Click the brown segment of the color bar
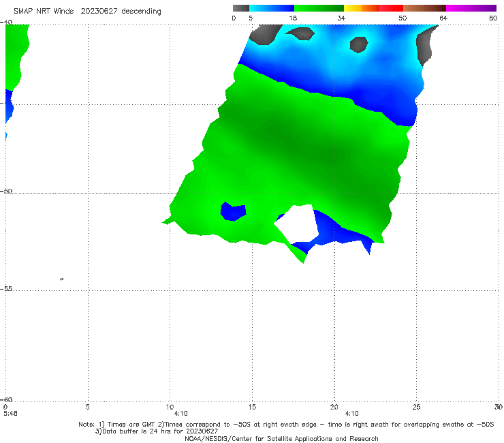The image size is (504, 443). pyautogui.click(x=424, y=8)
